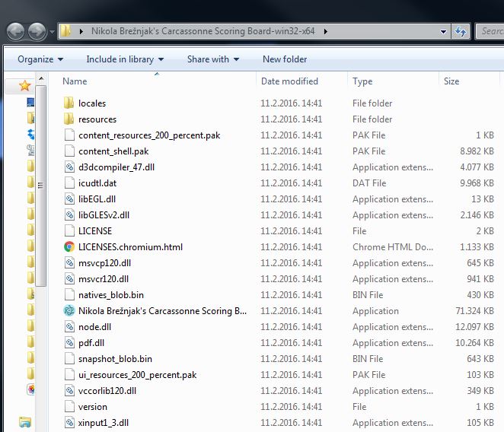Viewport: 504px width, 432px height.
Task: Click the 12.097 KB size cell for node.dll
Action: (474, 327)
